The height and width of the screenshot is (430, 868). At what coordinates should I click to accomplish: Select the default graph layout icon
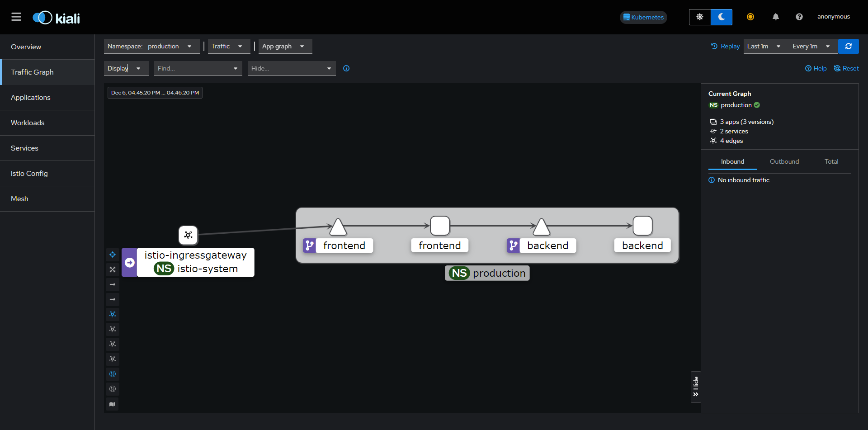tap(112, 314)
